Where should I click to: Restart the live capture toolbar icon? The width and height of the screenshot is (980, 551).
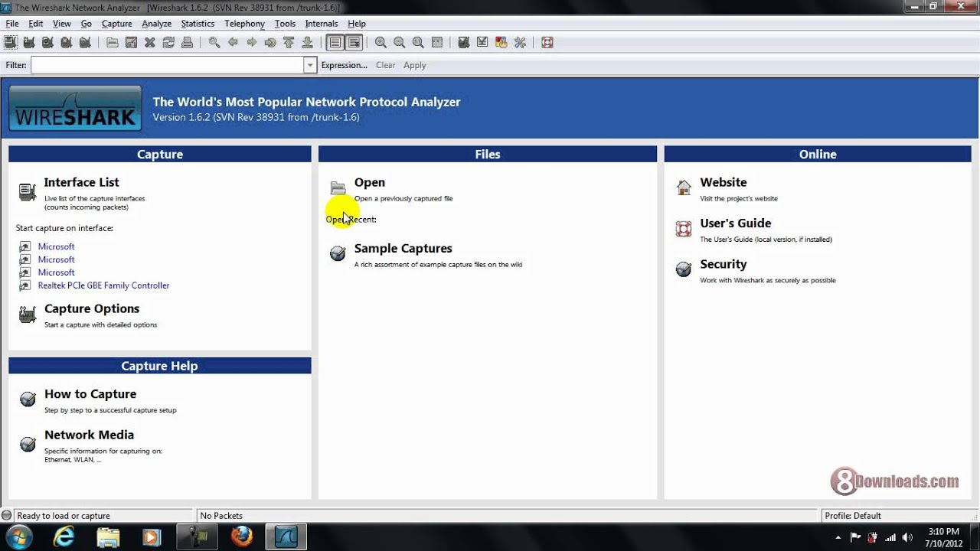click(x=85, y=43)
